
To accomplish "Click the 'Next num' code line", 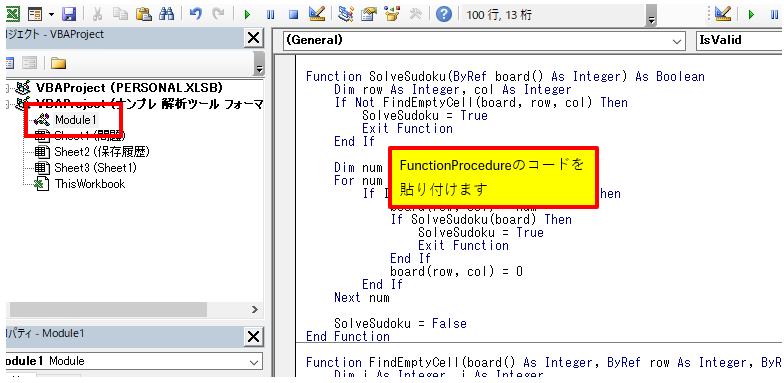I will 362,298.
